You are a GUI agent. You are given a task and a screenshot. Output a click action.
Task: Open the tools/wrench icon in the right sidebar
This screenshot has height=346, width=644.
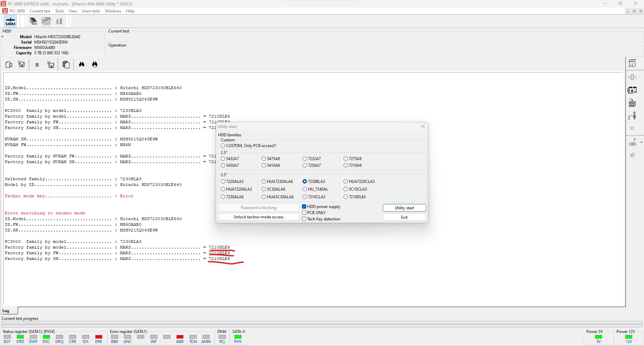[x=633, y=155]
